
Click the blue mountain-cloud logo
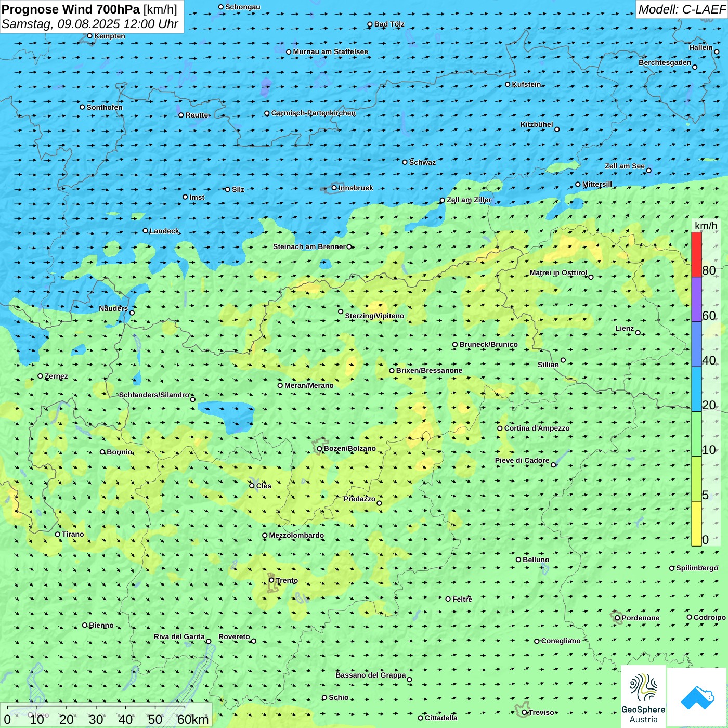point(697,697)
